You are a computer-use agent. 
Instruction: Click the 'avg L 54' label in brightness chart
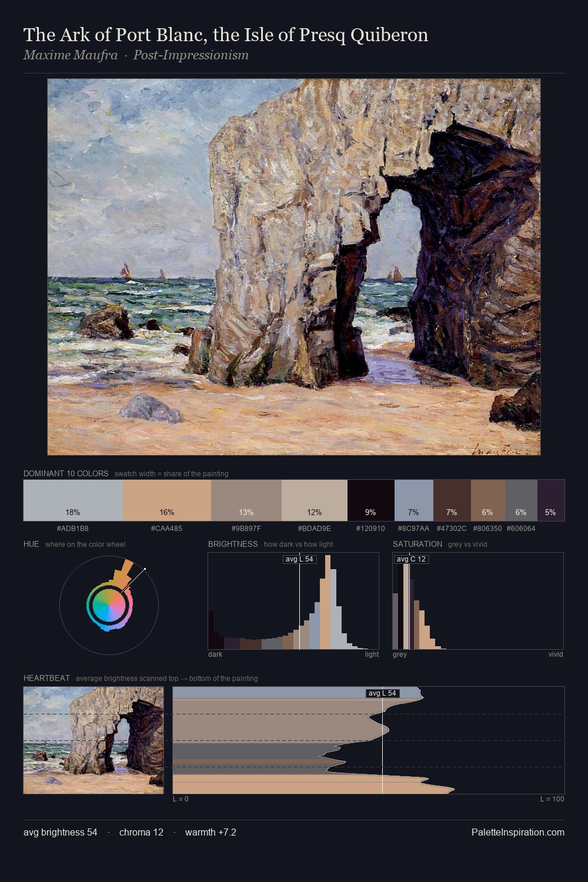[299, 559]
